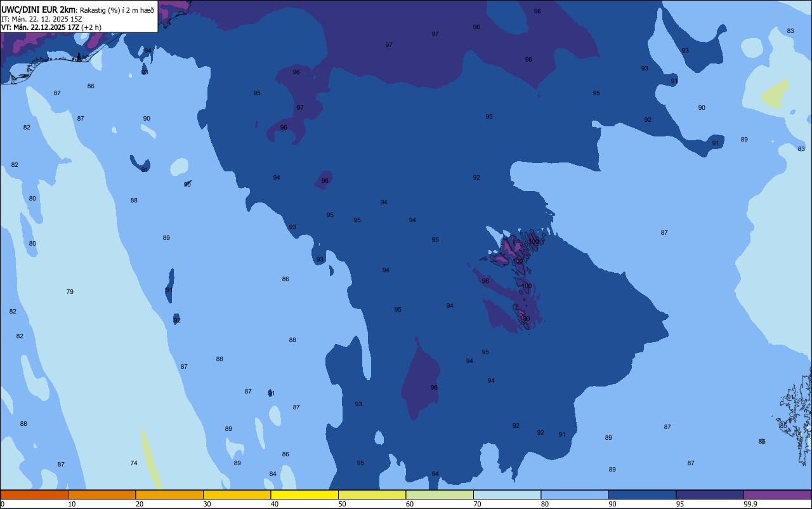
Task: Click the title text 'UWC/DINI EUR 2km'
Action: click(37, 10)
